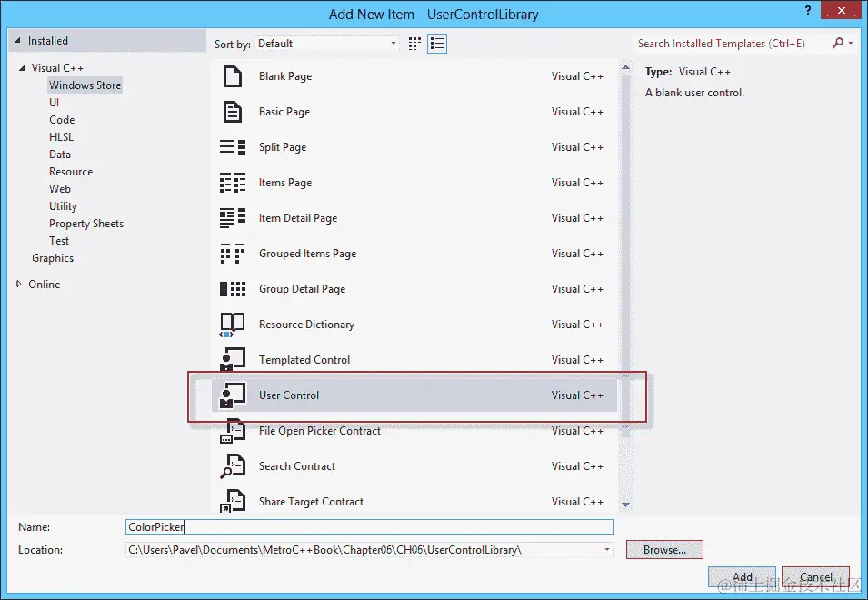
Task: Close the Add New Item dialog
Action: pos(842,10)
